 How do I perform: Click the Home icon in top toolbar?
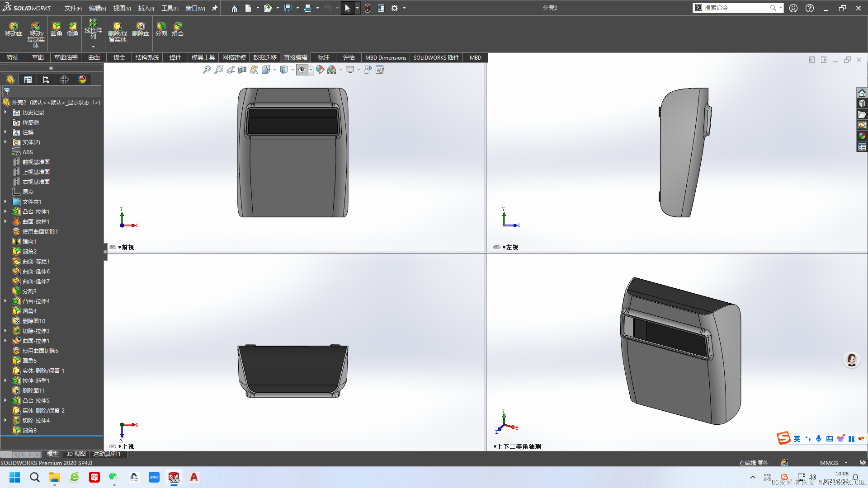click(234, 8)
